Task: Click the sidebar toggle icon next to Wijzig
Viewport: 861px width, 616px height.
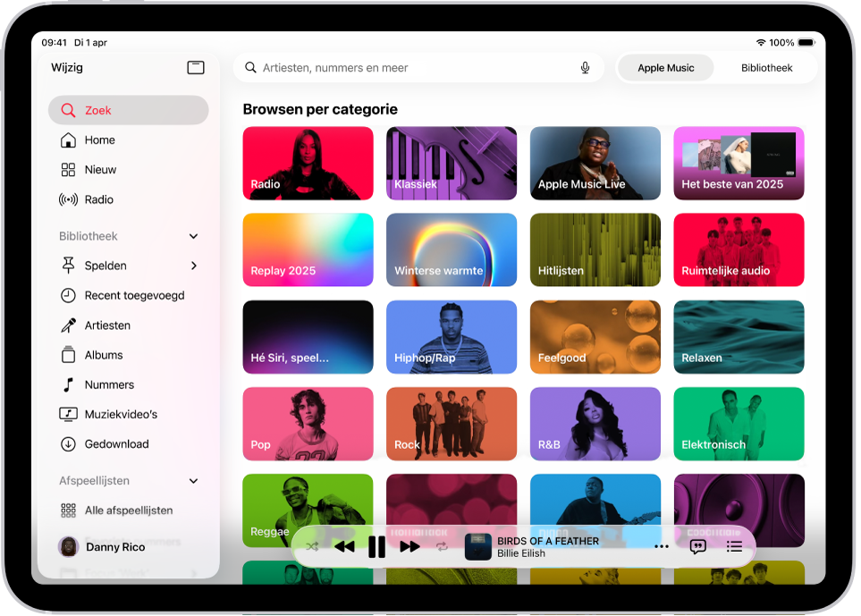Action: point(196,68)
